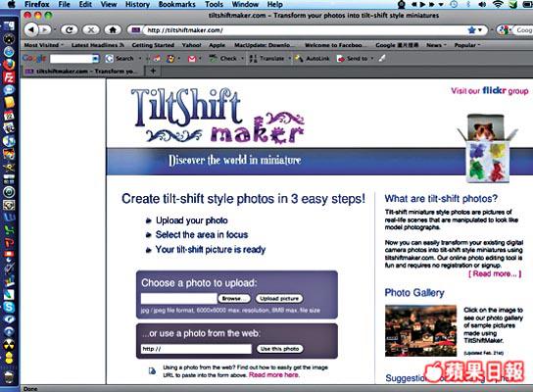Click the Send to toolbar button
533x392 pixels.
pyautogui.click(x=352, y=59)
